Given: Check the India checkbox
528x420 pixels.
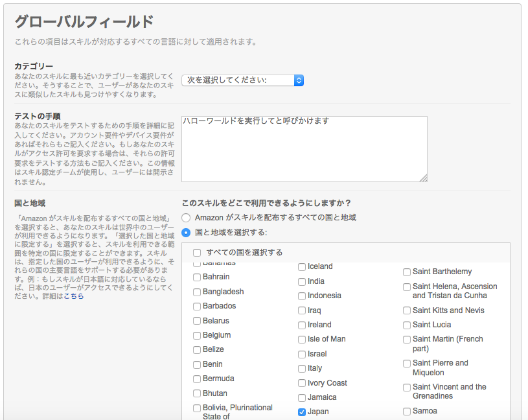Looking at the screenshot, I should pyautogui.click(x=302, y=281).
